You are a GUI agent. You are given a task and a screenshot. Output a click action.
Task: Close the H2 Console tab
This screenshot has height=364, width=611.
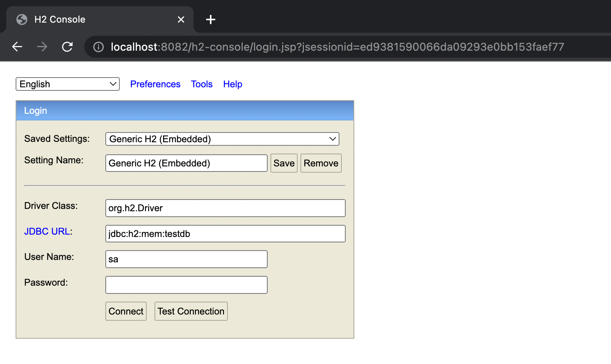click(x=181, y=19)
